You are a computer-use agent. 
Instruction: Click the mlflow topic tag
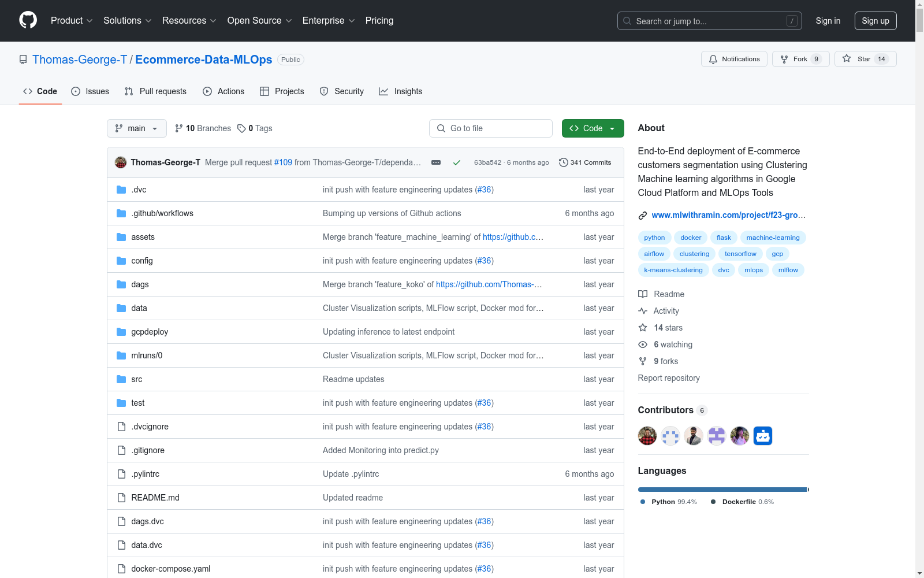(x=788, y=270)
